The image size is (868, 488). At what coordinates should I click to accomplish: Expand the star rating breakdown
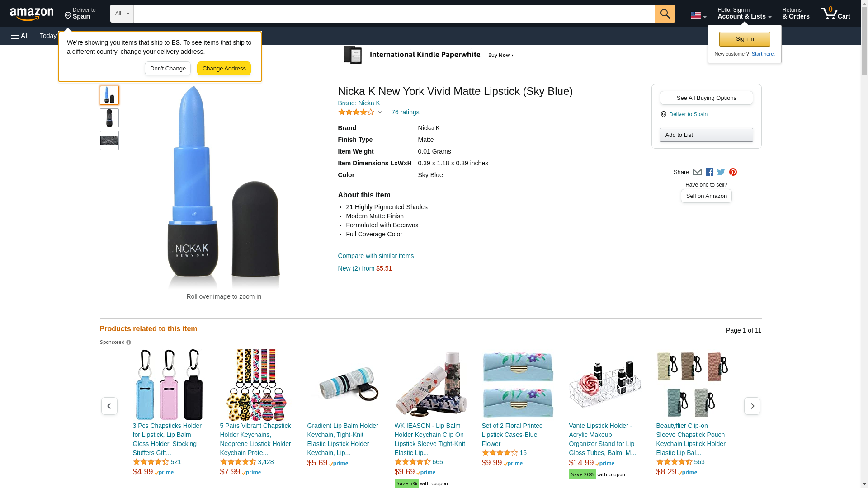tap(360, 112)
